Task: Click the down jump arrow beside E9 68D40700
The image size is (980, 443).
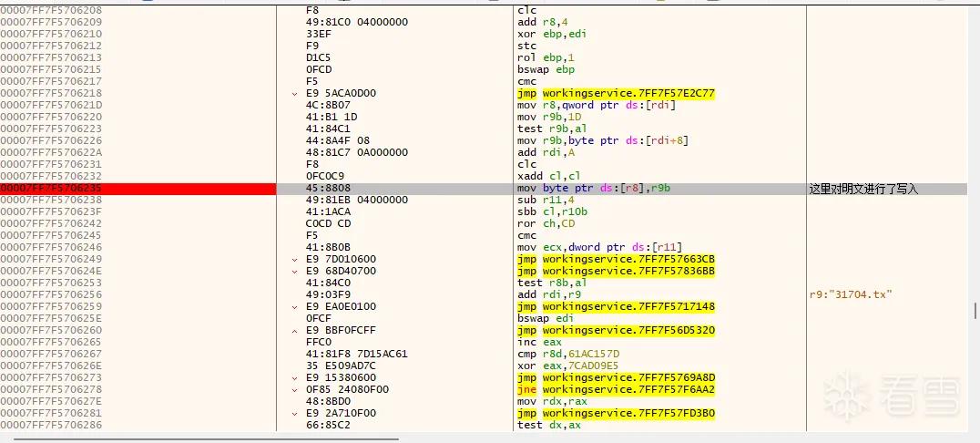Action: [x=294, y=272]
